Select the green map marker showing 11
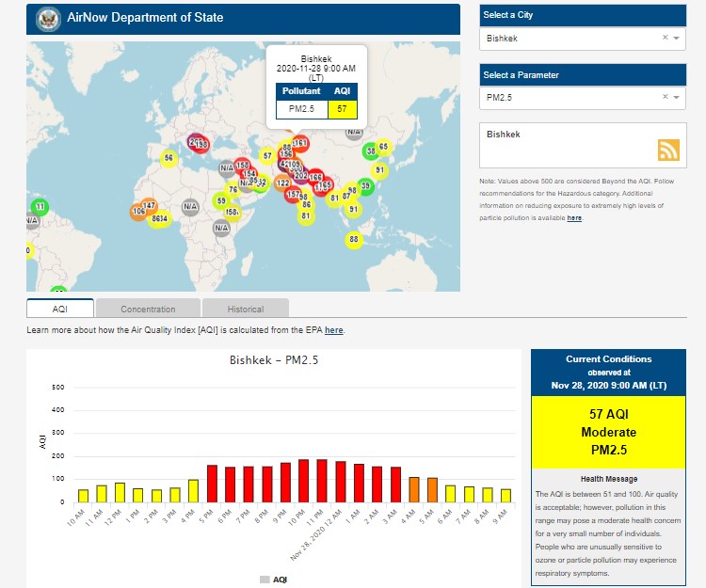 click(x=40, y=206)
